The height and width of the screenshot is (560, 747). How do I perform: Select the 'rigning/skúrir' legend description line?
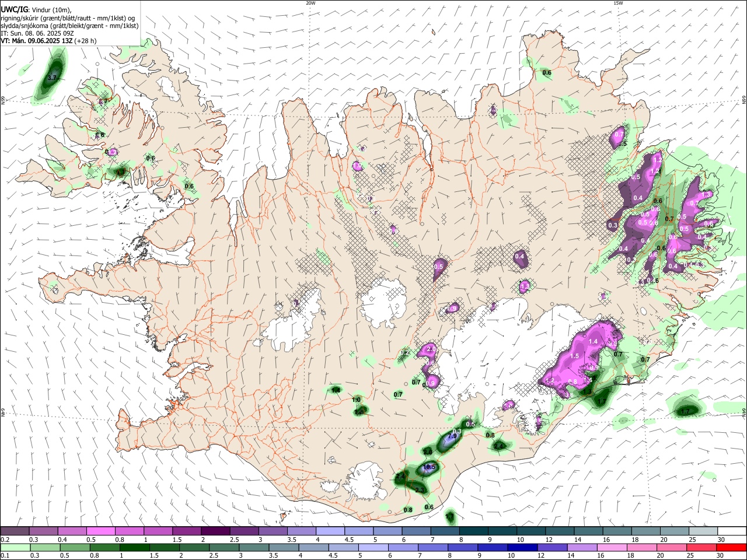(x=68, y=17)
